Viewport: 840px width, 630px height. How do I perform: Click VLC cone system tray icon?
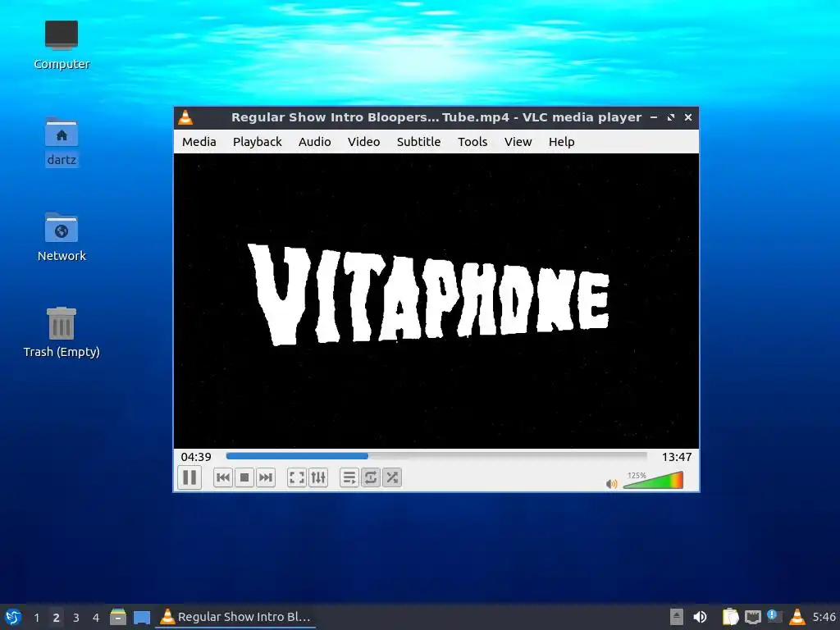(x=797, y=617)
